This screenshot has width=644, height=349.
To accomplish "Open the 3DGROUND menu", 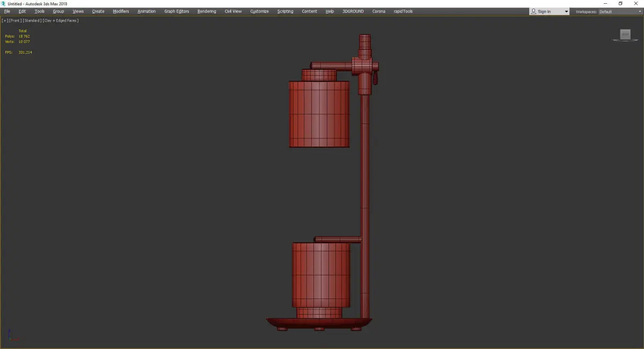I will click(x=353, y=11).
